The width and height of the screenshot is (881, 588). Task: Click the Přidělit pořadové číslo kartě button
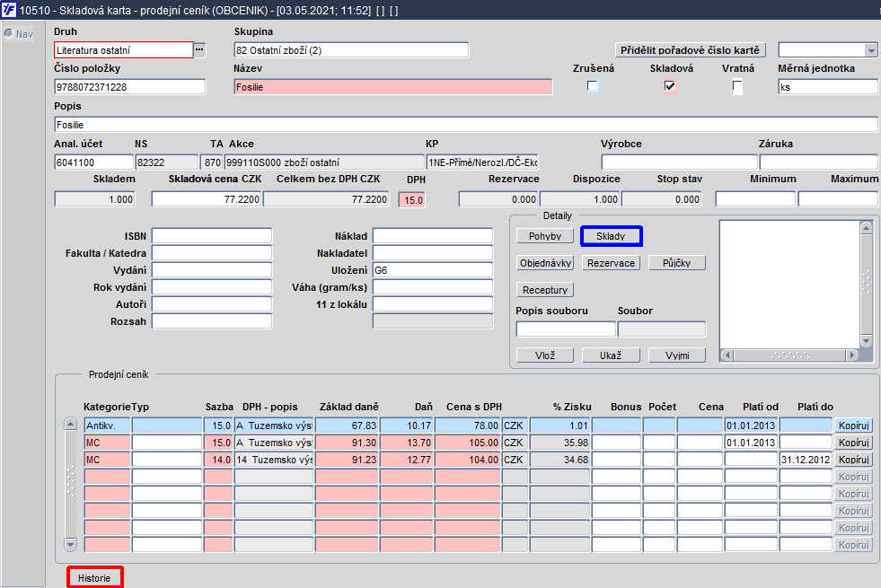point(691,50)
